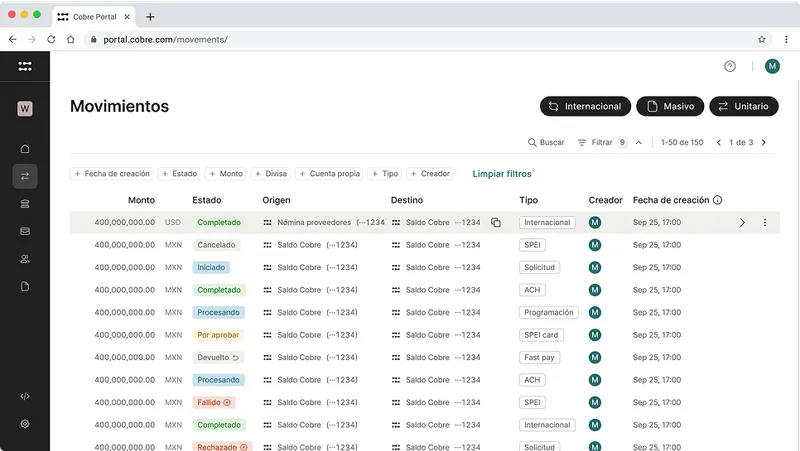This screenshot has width=800, height=451.
Task: Click the USD currency in the first row
Action: (x=172, y=222)
